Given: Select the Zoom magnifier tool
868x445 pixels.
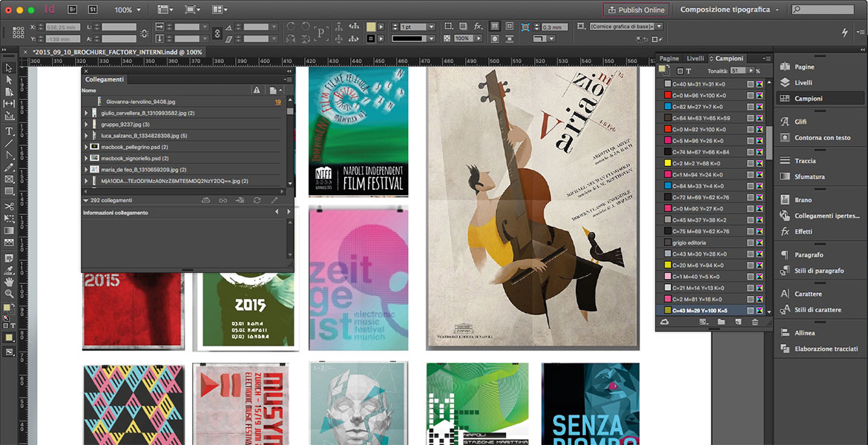Looking at the screenshot, I should pyautogui.click(x=9, y=294).
